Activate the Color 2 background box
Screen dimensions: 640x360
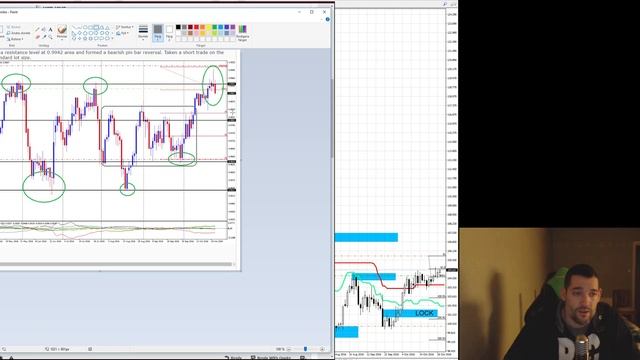click(x=169, y=33)
